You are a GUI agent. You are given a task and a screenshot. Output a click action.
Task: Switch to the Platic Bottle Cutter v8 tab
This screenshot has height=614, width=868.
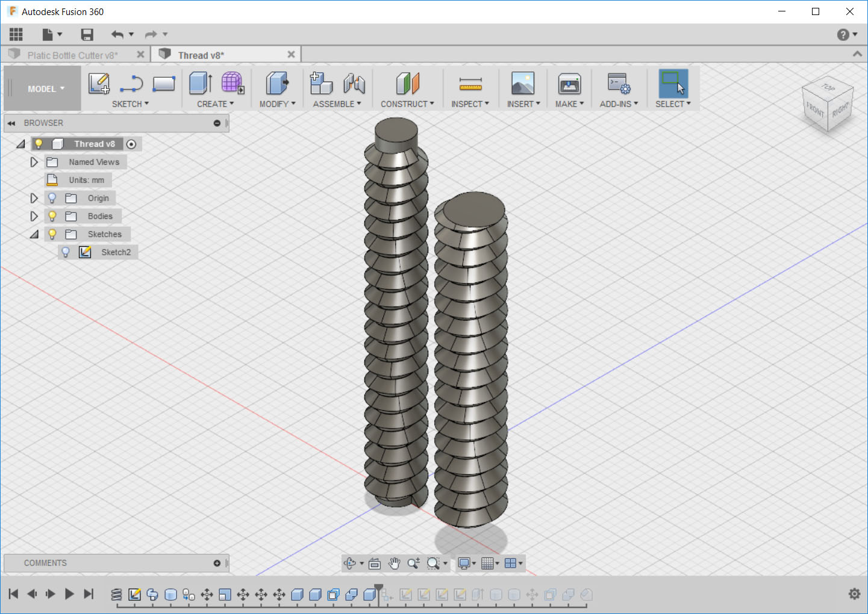pyautogui.click(x=76, y=54)
